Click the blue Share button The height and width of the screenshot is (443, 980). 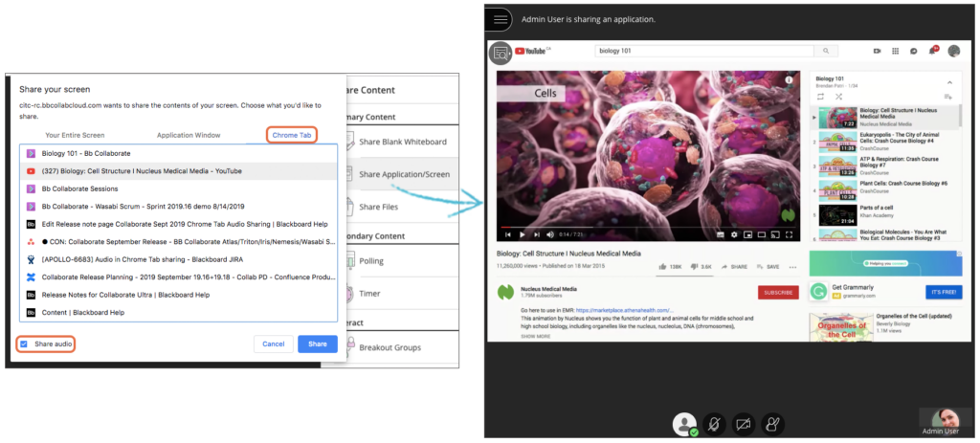pyautogui.click(x=318, y=343)
